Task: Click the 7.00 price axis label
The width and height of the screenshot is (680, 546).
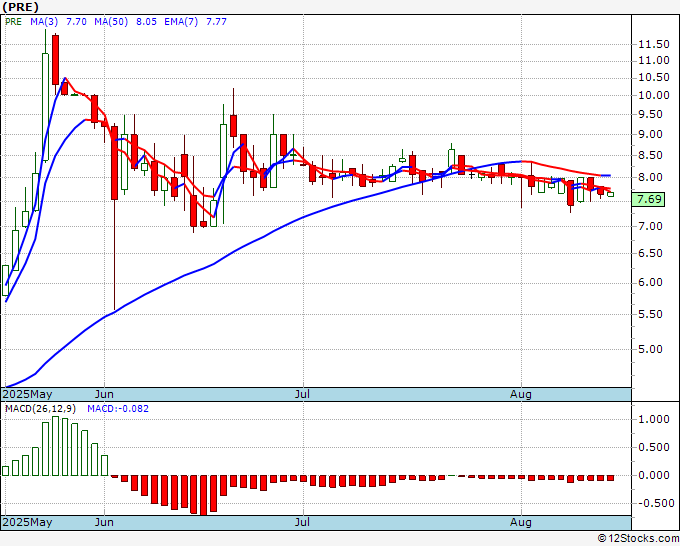Action: (x=651, y=226)
